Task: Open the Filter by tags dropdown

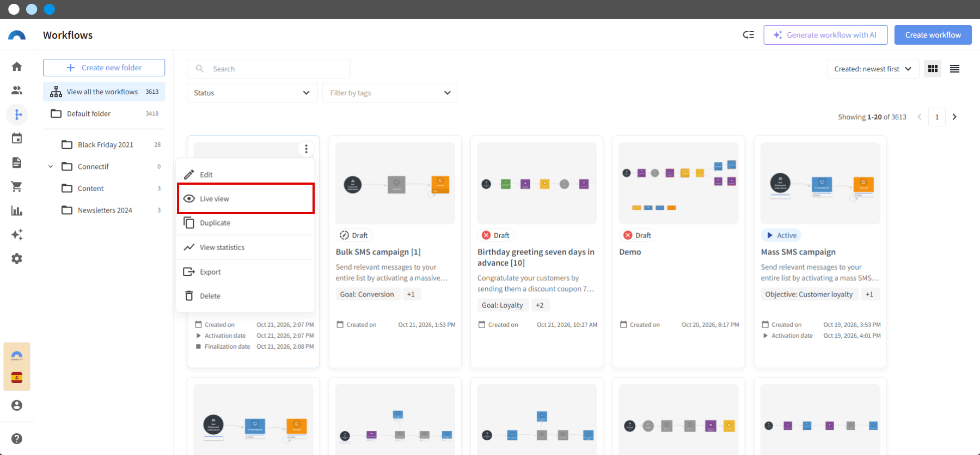Action: pyautogui.click(x=390, y=93)
